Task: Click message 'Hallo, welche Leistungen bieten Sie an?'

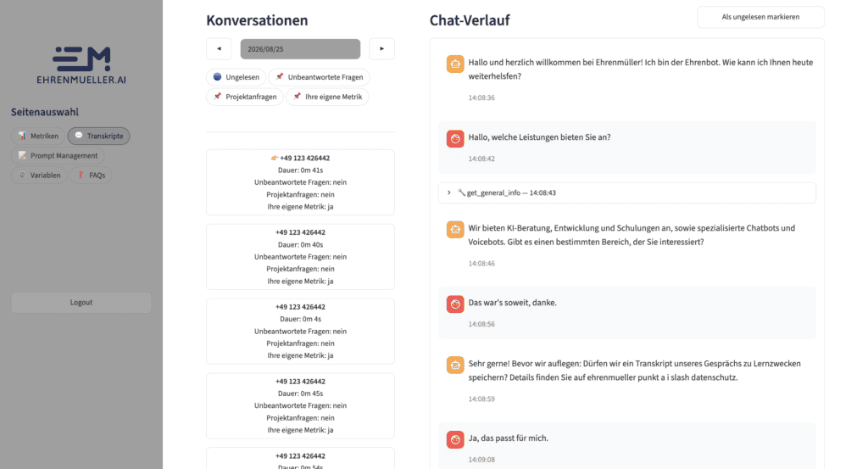Action: pos(539,137)
